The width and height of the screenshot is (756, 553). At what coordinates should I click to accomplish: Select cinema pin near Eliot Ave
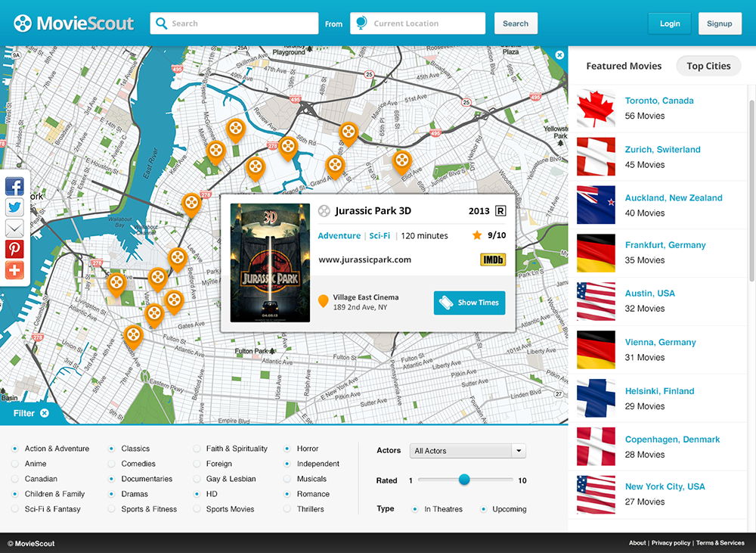click(x=401, y=162)
